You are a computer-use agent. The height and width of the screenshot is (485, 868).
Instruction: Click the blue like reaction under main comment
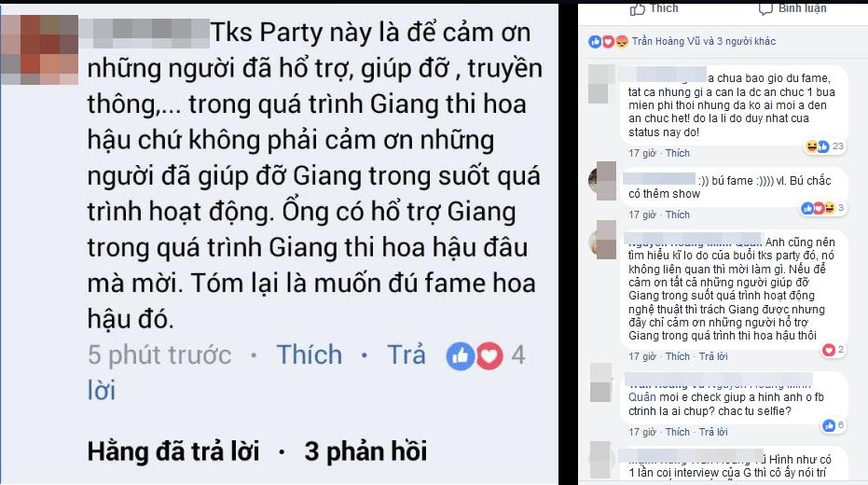click(x=460, y=355)
